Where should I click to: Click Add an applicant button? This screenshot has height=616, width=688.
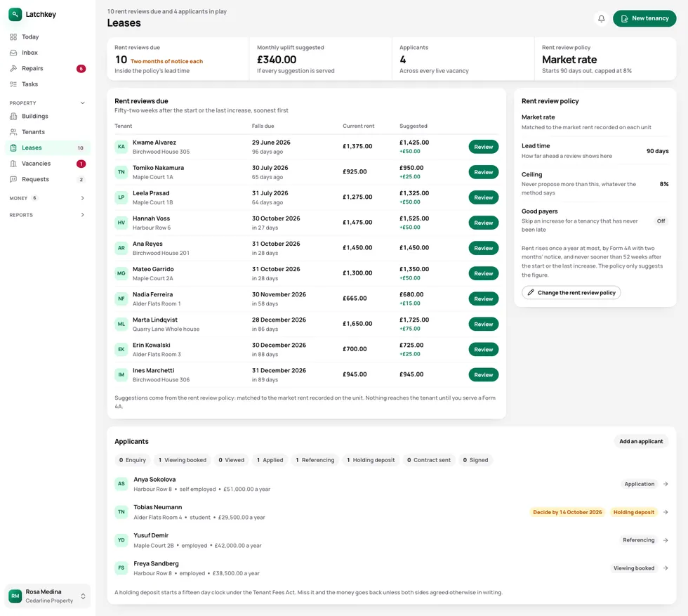pos(641,441)
